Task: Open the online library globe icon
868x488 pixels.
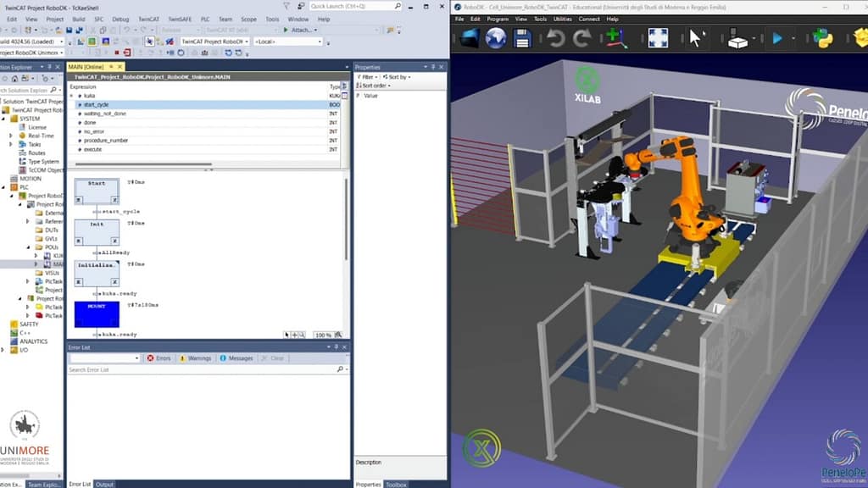Action: [x=495, y=38]
